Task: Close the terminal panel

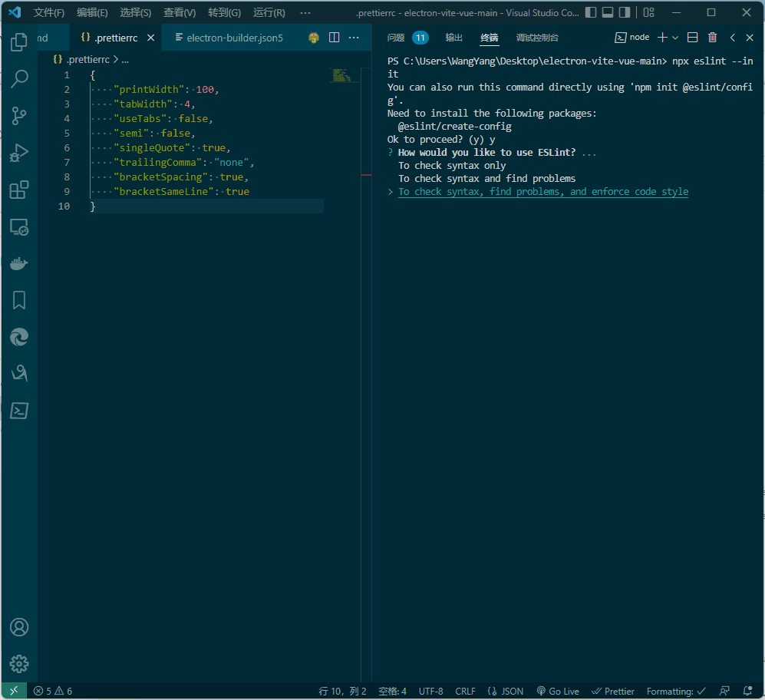Action: pyautogui.click(x=750, y=38)
